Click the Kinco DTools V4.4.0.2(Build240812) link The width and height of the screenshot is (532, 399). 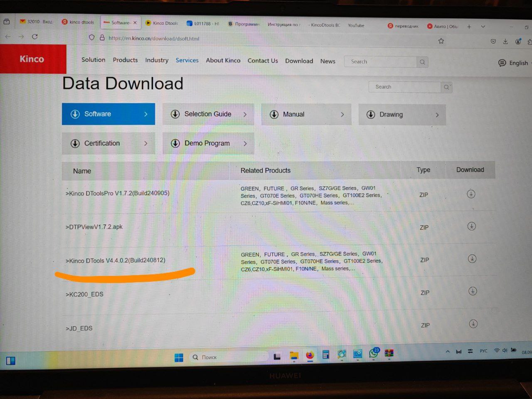(x=115, y=261)
